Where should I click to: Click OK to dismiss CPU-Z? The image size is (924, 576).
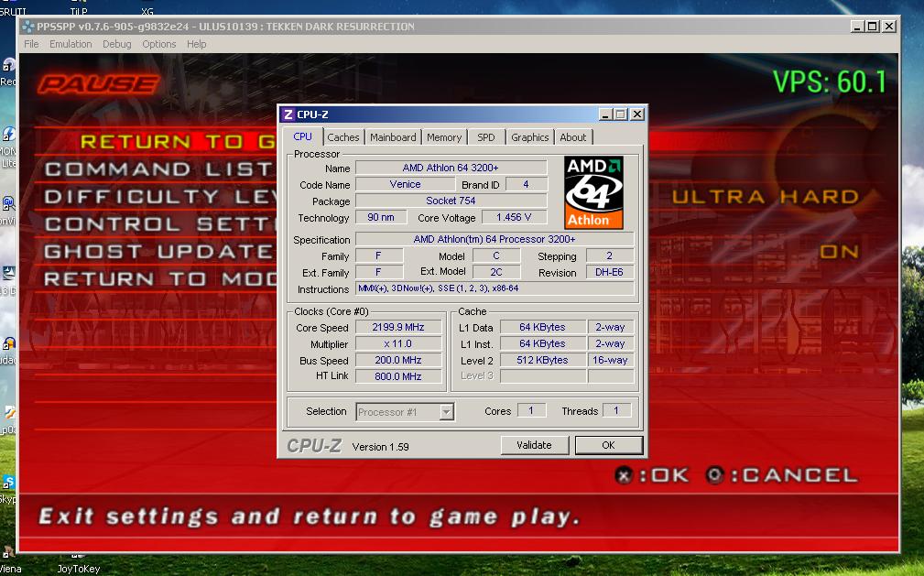[x=608, y=445]
